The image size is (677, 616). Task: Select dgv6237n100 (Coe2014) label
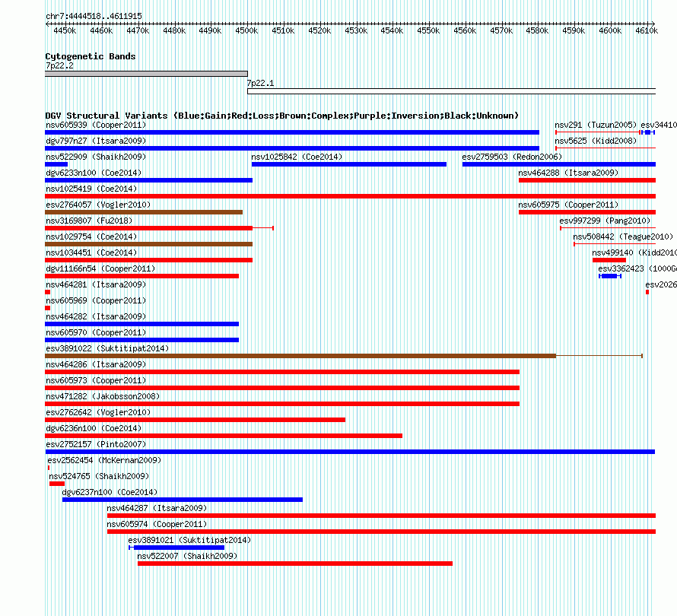pos(110,493)
